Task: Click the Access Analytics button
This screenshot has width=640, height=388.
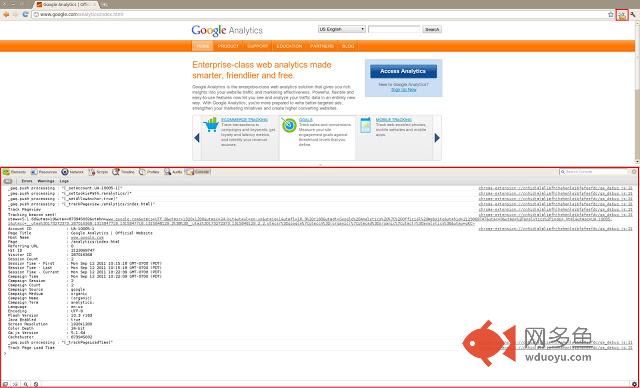Action: coord(403,71)
